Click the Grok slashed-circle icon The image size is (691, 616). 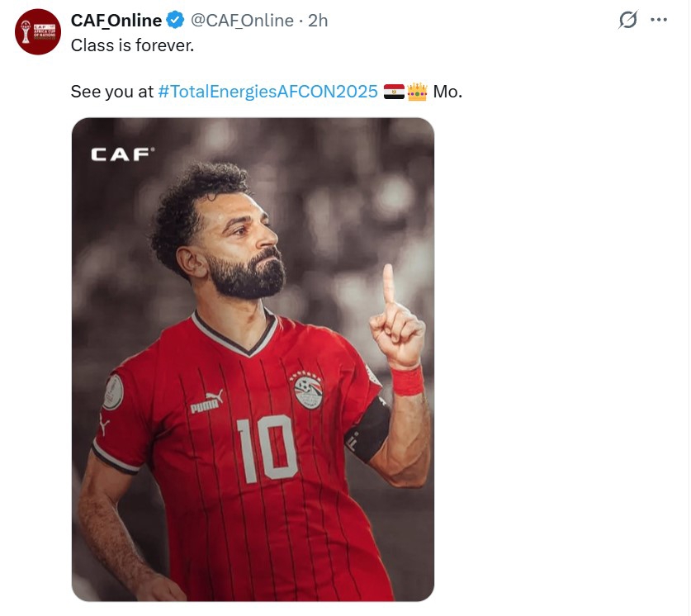point(628,21)
